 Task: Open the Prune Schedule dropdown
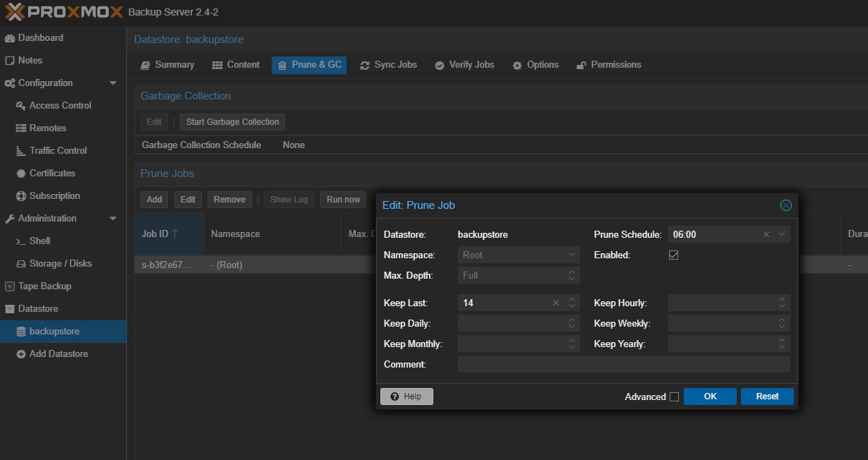782,234
